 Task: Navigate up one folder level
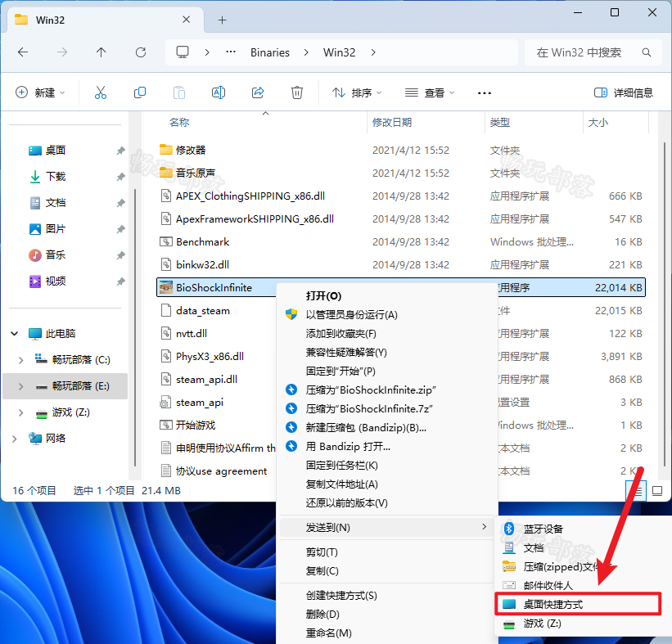point(101,52)
